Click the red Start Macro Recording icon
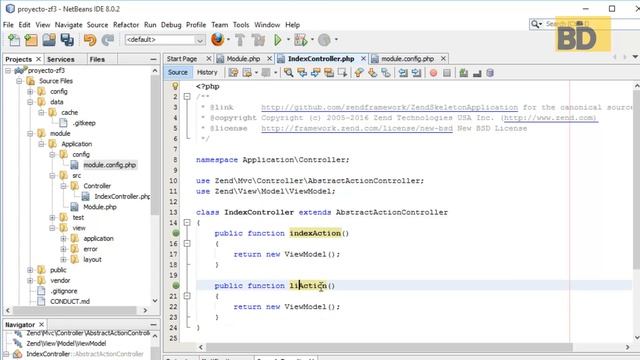Viewport: 640px width, 360px height. (433, 73)
